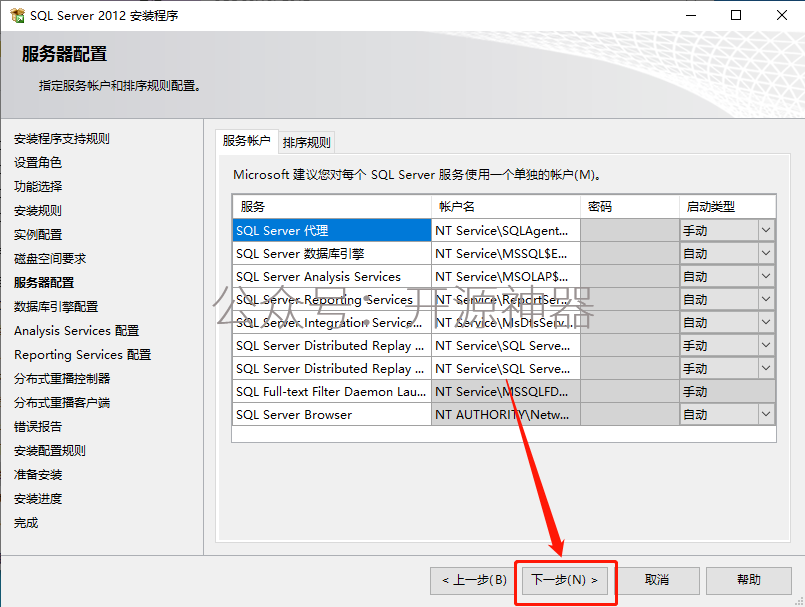The width and height of the screenshot is (805, 607).
Task: Select the SQL Server Browser service row
Action: click(332, 414)
